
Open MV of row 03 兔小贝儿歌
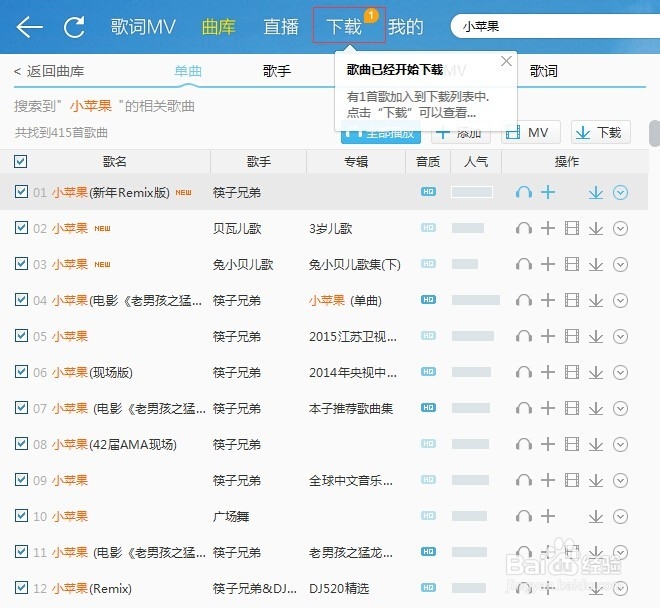[x=572, y=264]
